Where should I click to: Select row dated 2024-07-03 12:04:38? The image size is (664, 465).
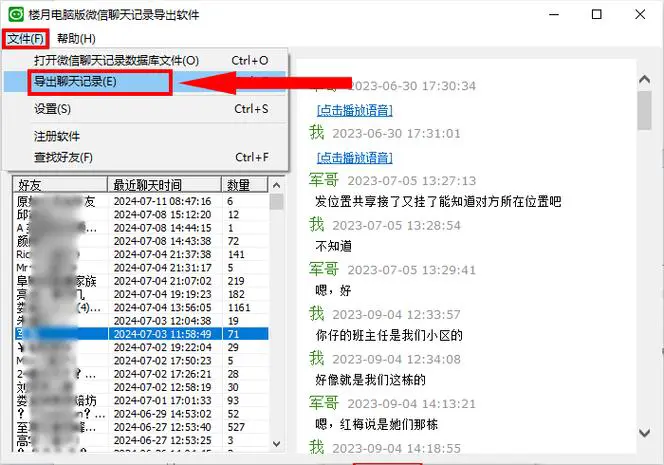tap(141, 321)
